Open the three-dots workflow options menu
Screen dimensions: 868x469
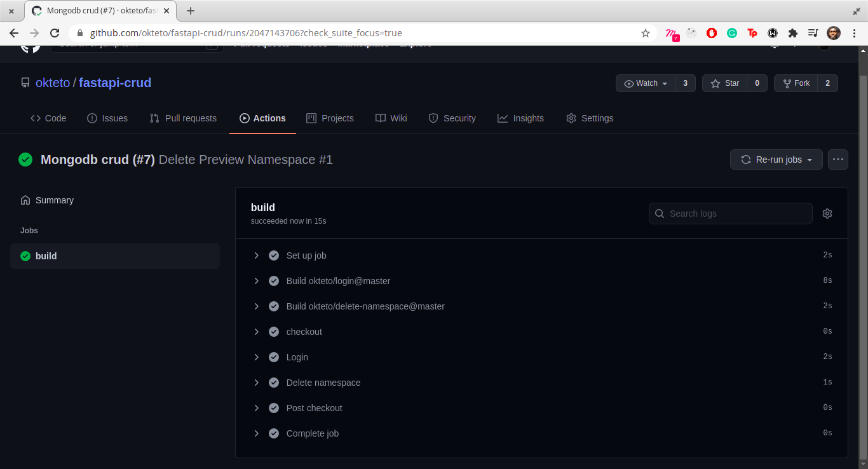pos(837,160)
